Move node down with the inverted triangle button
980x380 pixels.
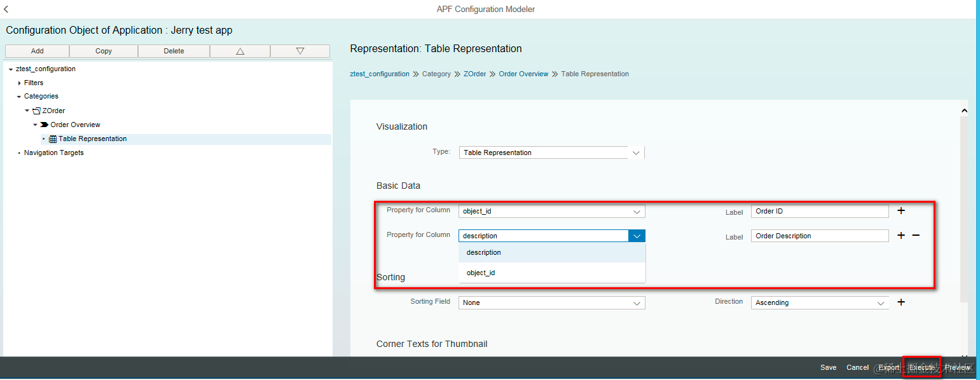click(300, 51)
